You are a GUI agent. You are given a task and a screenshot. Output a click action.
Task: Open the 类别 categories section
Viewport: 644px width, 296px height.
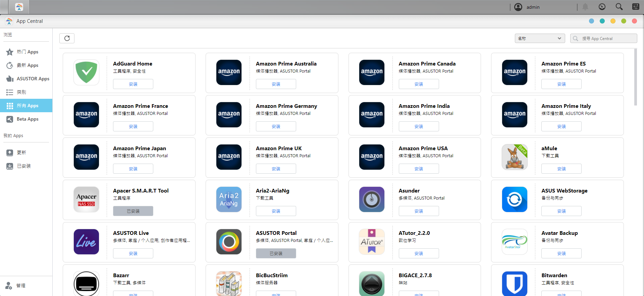(x=26, y=92)
